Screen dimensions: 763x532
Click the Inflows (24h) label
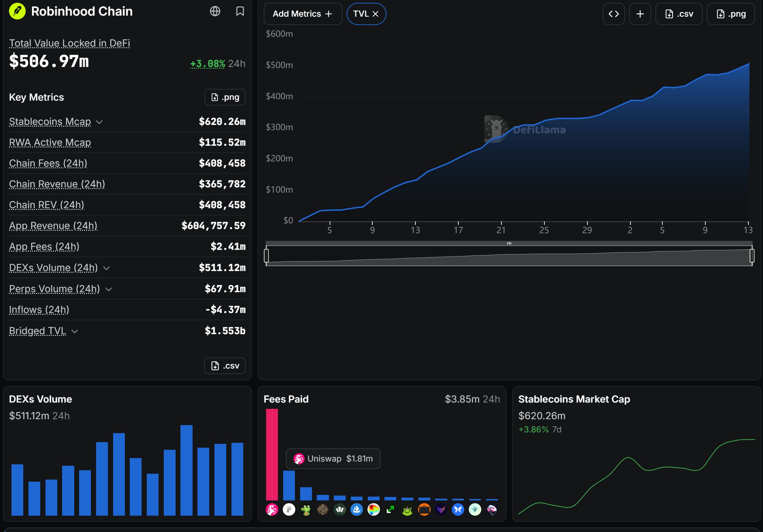[x=39, y=310]
